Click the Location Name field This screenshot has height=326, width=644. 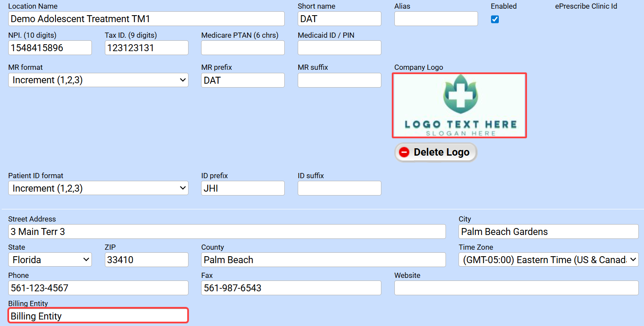pos(146,19)
